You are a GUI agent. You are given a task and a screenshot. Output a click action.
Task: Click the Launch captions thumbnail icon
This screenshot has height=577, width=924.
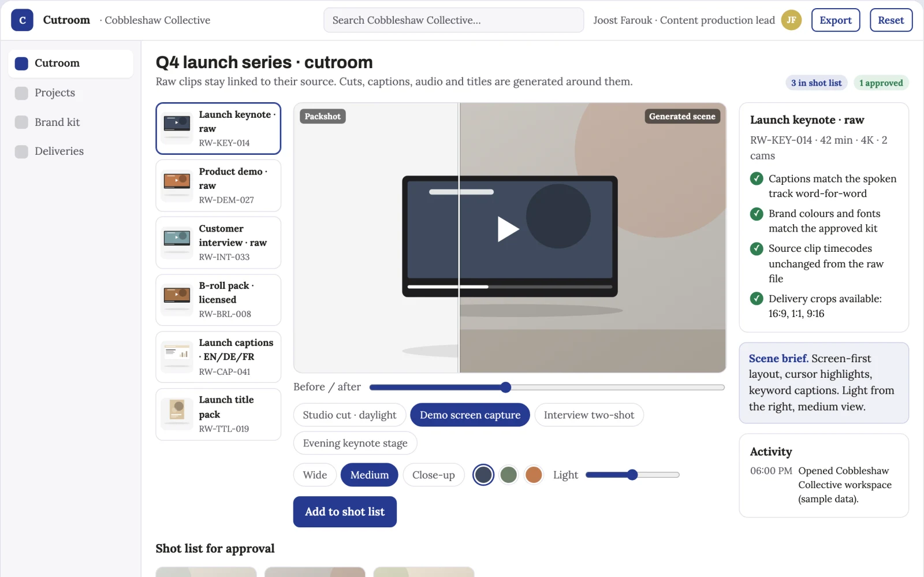[x=177, y=357]
